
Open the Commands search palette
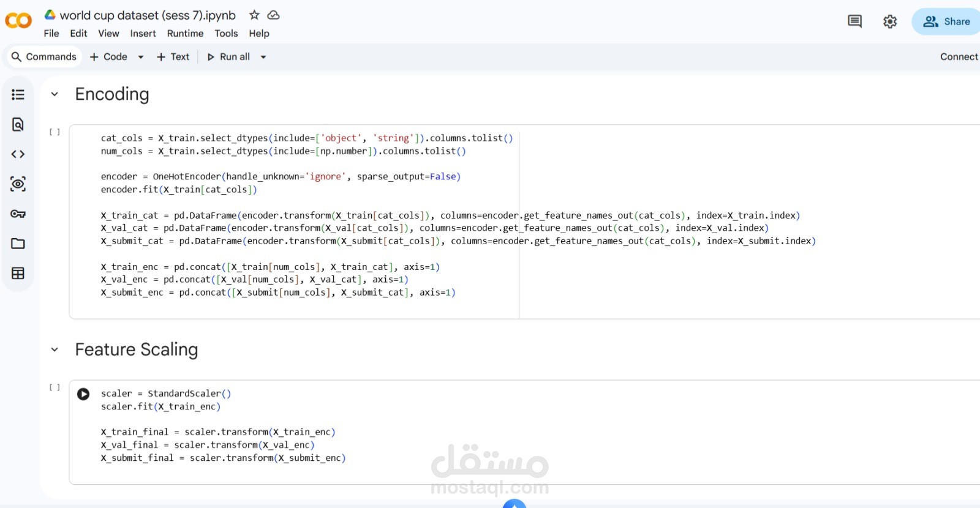click(x=44, y=57)
